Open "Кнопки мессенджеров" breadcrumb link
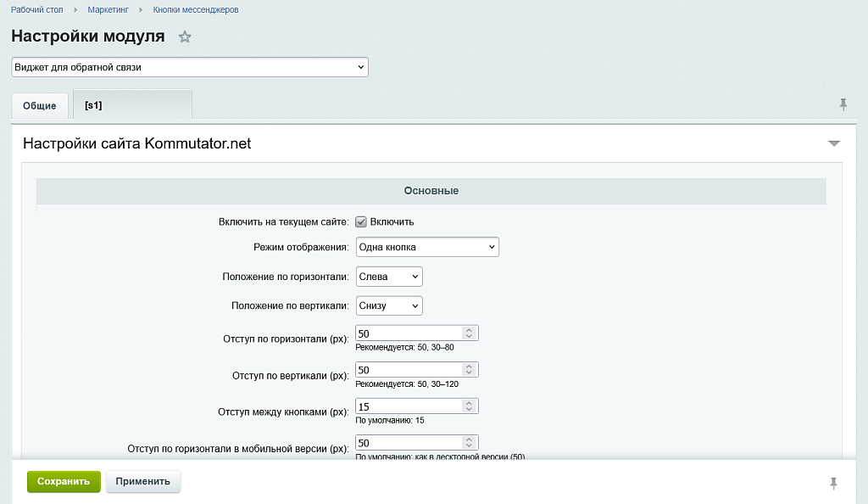This screenshot has height=504, width=868. tap(195, 10)
